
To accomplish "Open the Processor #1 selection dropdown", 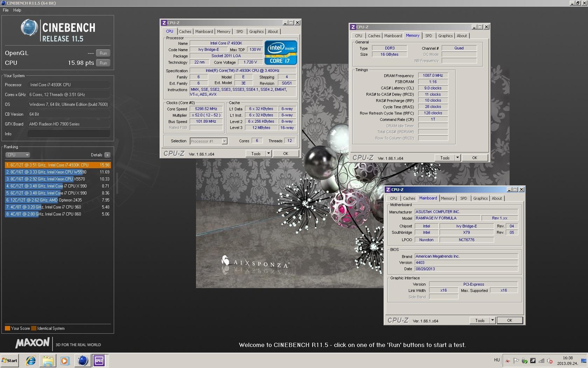I will point(209,141).
